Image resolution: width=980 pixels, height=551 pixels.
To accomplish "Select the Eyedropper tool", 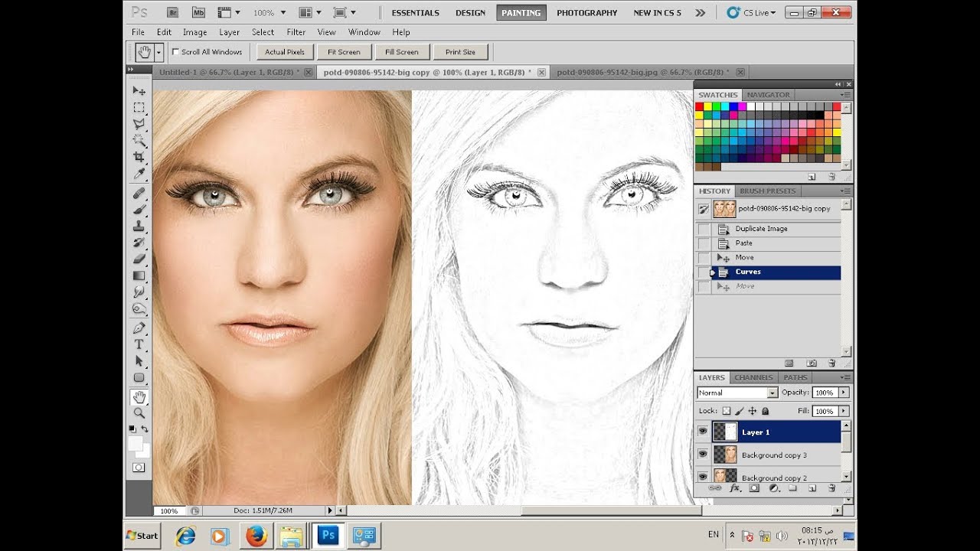I will point(139,174).
